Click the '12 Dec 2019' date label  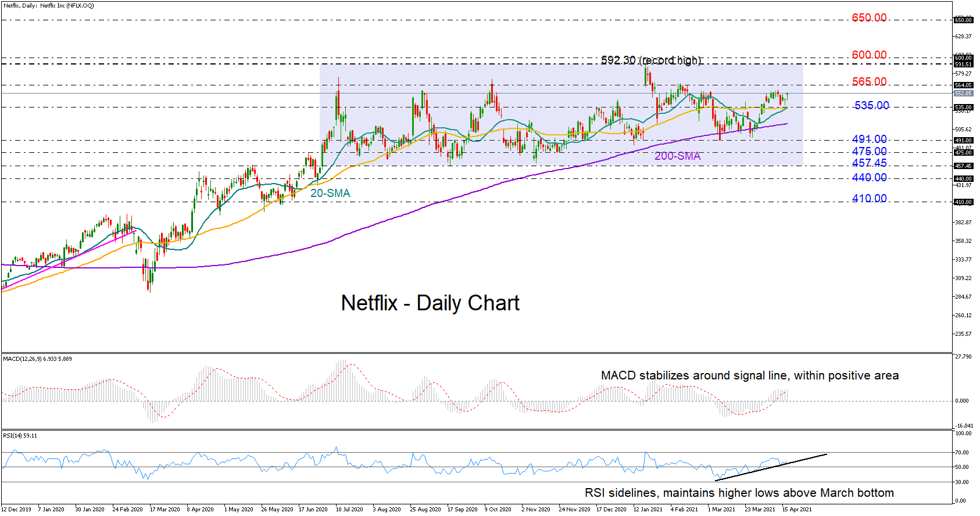click(16, 510)
